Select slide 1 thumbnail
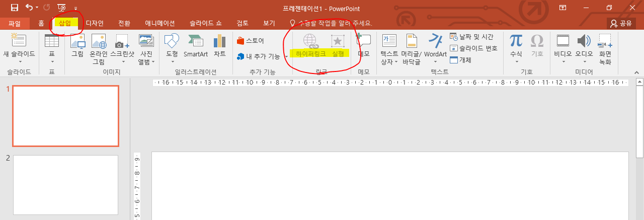This screenshot has height=220, width=644. pos(65,116)
